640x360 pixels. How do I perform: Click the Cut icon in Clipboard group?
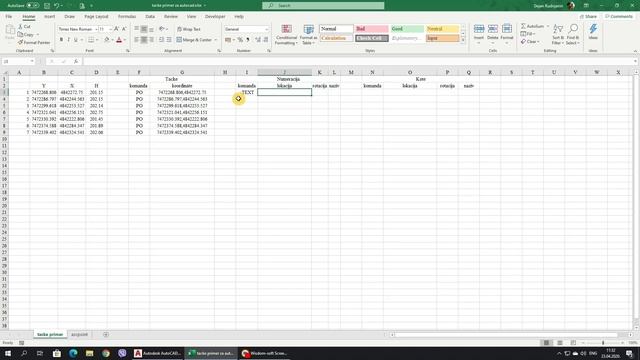[24, 27]
